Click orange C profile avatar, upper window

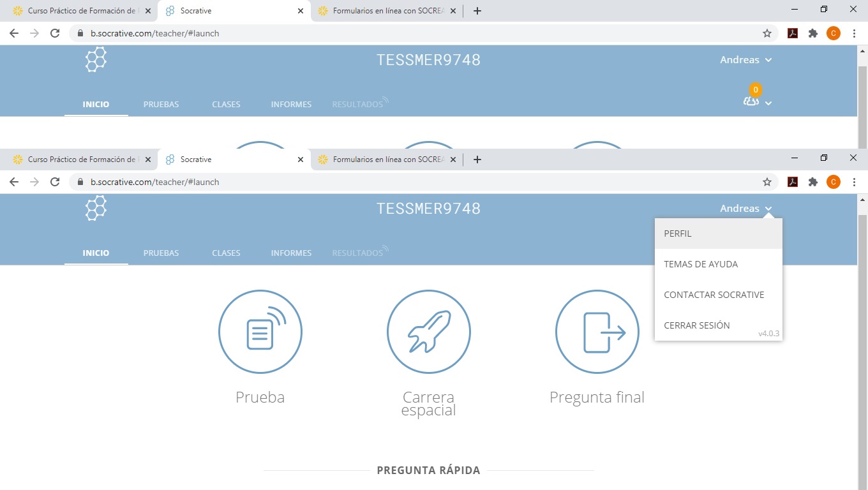834,33
